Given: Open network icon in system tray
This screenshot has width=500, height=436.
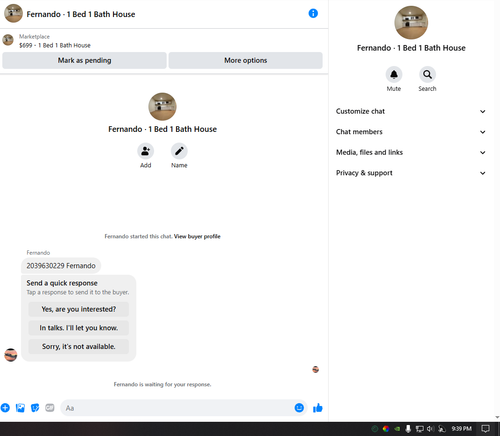Looking at the screenshot, I should tap(420, 429).
